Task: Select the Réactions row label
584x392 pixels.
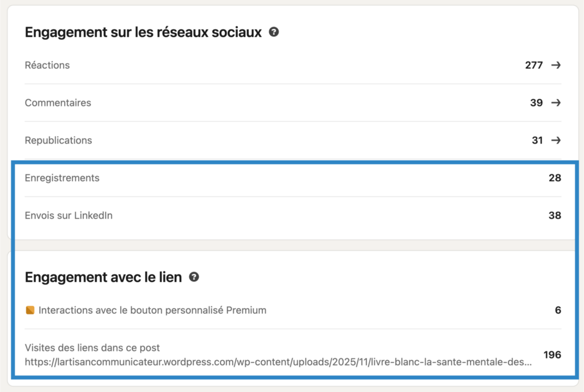Action: pyautogui.click(x=47, y=65)
